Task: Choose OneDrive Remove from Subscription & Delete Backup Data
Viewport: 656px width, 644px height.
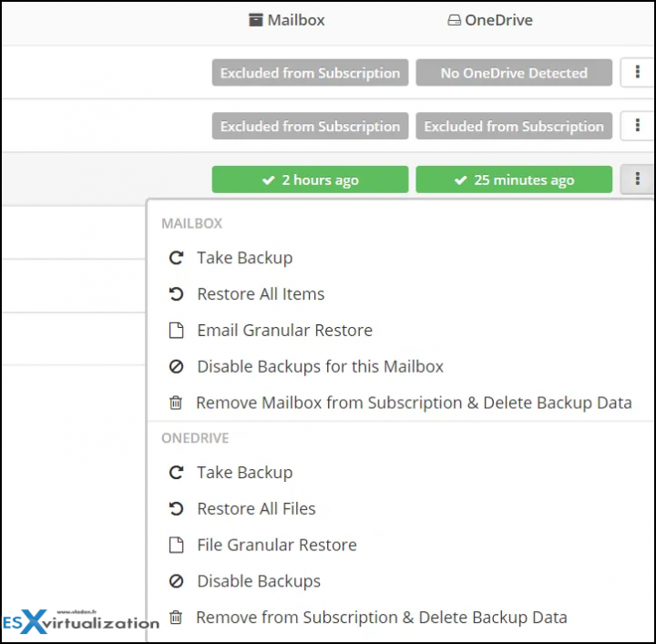Action: (382, 618)
